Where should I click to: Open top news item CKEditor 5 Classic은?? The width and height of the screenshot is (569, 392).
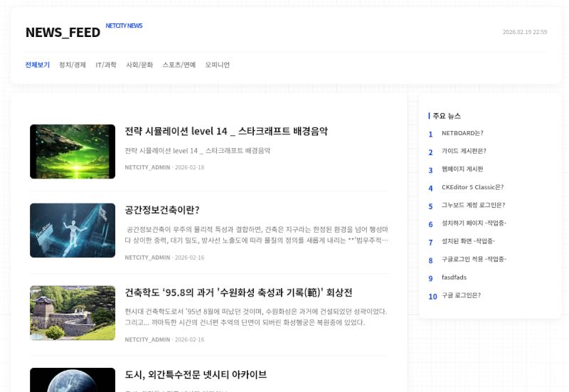click(472, 187)
